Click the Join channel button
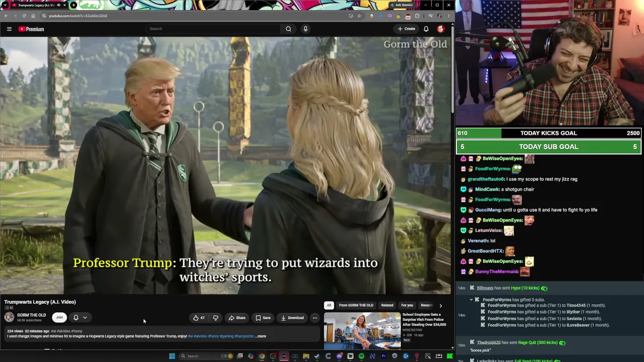This screenshot has height=362, width=644. click(59, 317)
